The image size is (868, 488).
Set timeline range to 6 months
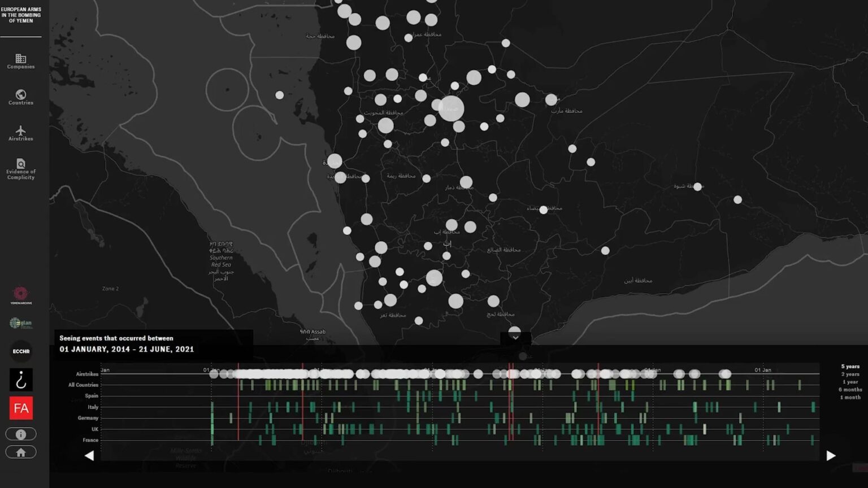tap(850, 390)
